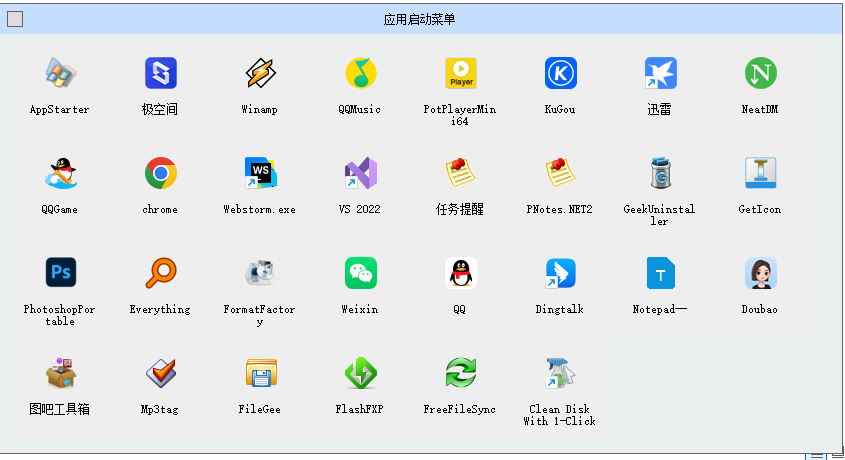The height and width of the screenshot is (460, 845).
Task: Launch FlashFXP
Action: point(361,373)
